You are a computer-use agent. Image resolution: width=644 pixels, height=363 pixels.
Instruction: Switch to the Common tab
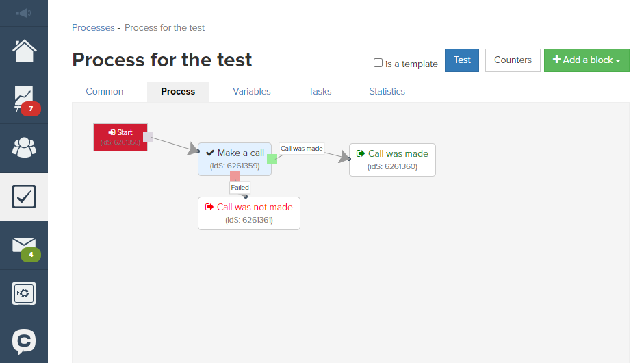pyautogui.click(x=104, y=91)
